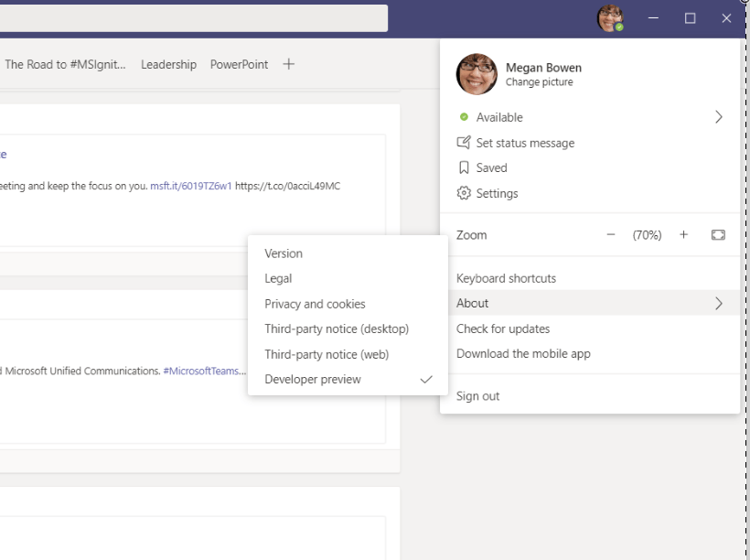Click Change picture under Megan Bowen
The height and width of the screenshot is (560, 750).
pos(539,82)
